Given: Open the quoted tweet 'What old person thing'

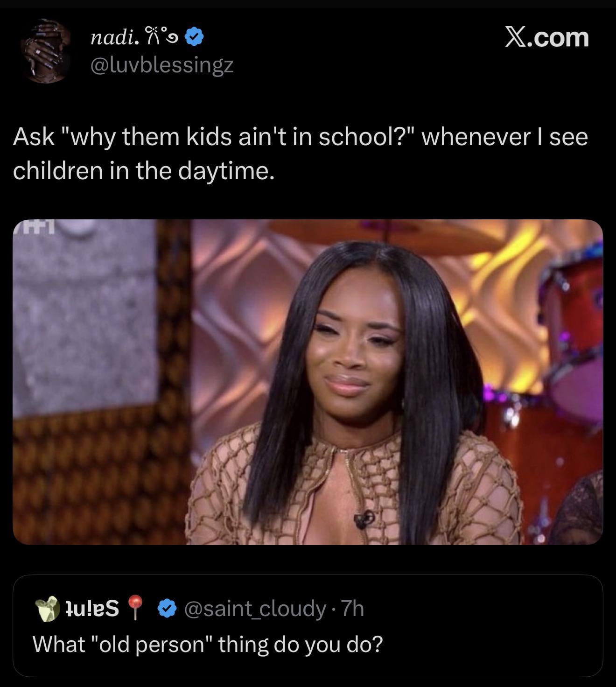Looking at the screenshot, I should tap(208, 645).
